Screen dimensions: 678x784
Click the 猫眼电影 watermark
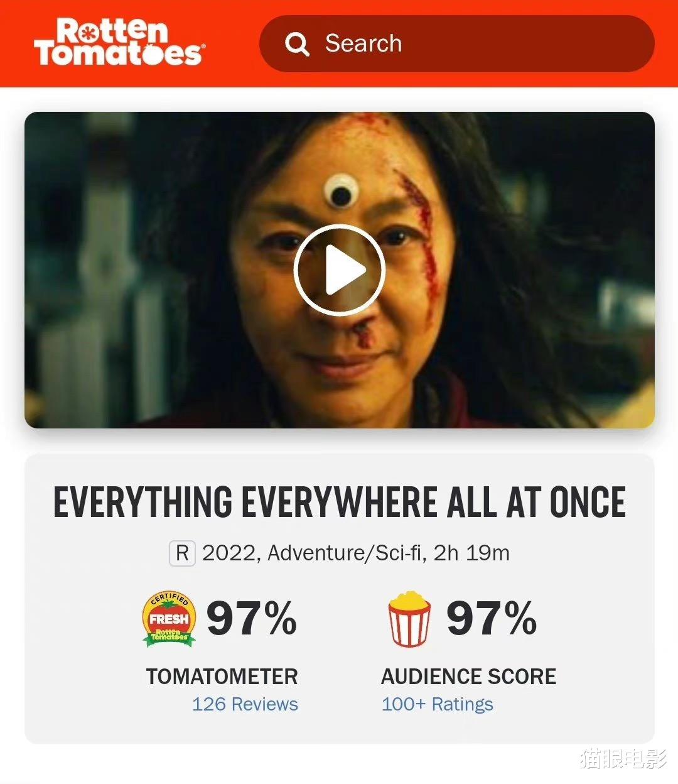pyautogui.click(x=623, y=758)
